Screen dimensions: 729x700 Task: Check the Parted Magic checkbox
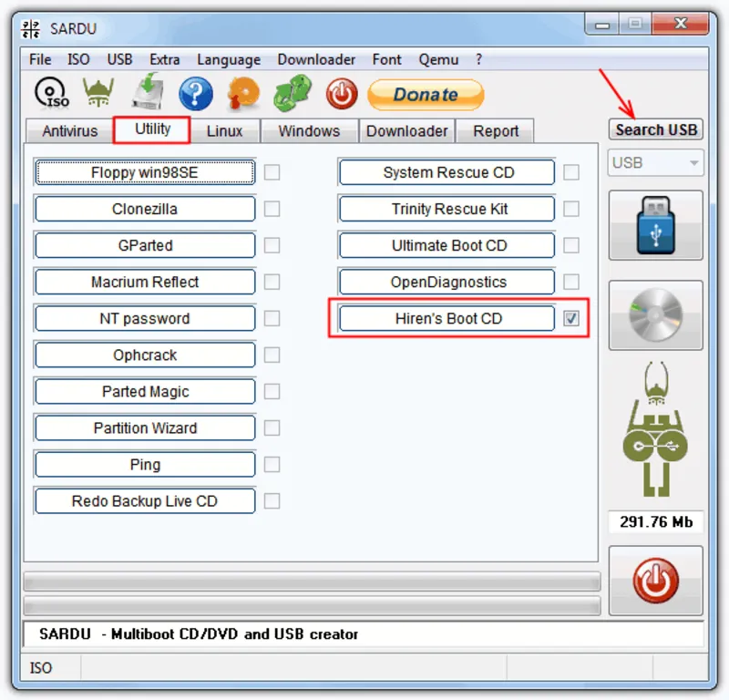[x=272, y=392]
